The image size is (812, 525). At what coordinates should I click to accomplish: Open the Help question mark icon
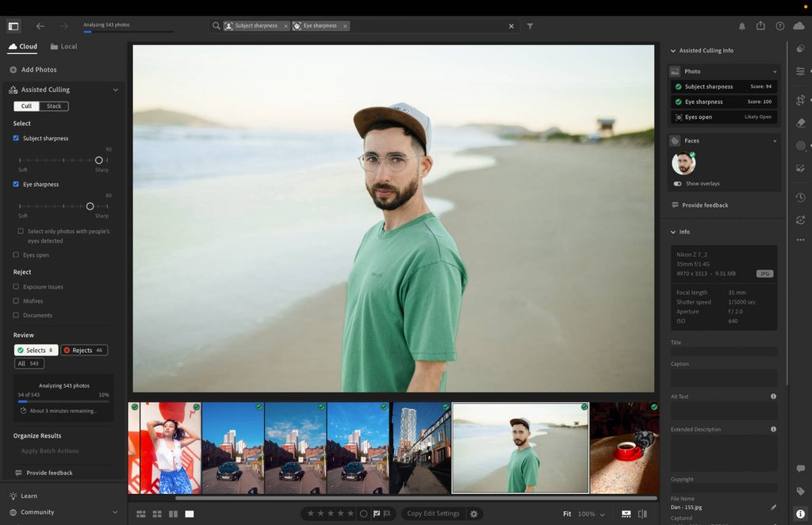pyautogui.click(x=780, y=26)
